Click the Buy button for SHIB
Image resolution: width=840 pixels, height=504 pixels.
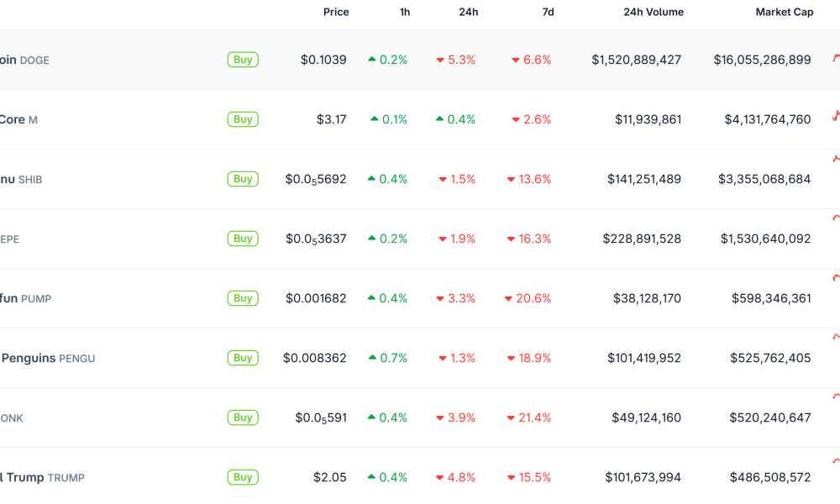point(243,179)
